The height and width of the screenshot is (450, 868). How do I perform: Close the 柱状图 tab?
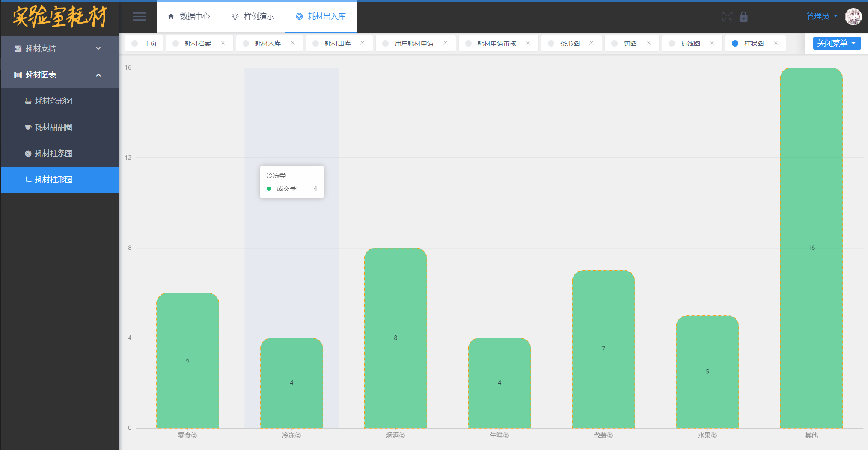point(776,43)
